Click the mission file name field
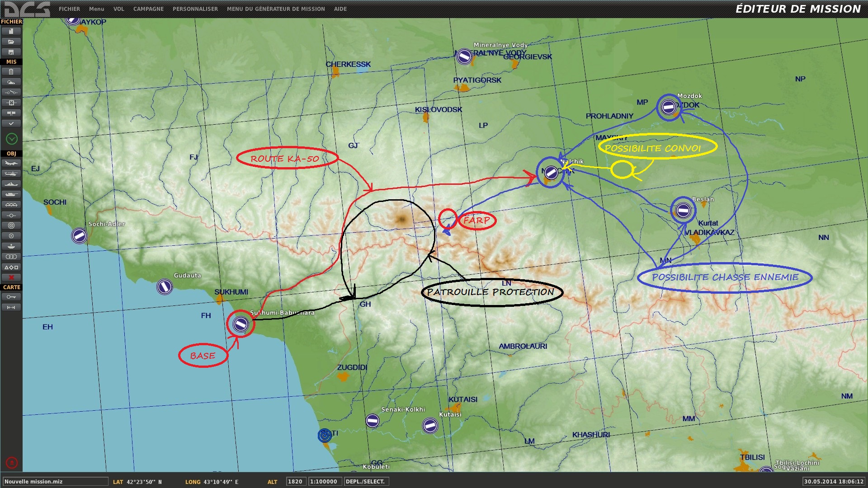The height and width of the screenshot is (488, 868). (x=55, y=482)
